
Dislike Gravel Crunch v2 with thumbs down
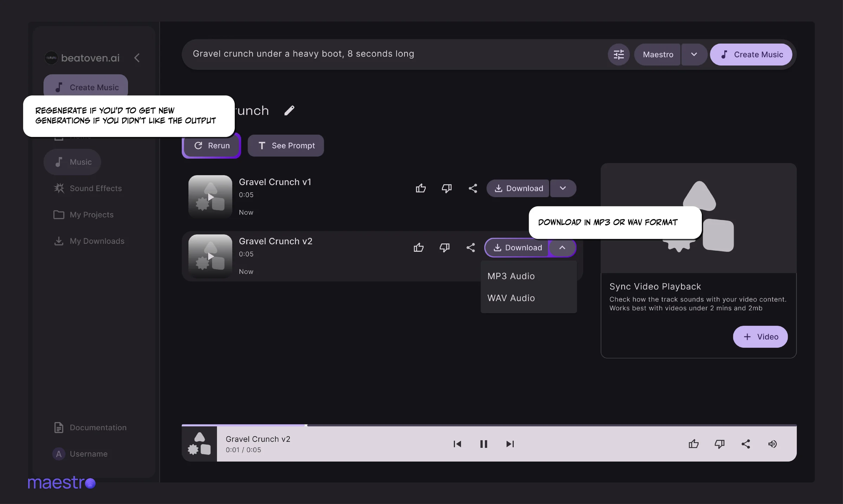[x=445, y=248]
